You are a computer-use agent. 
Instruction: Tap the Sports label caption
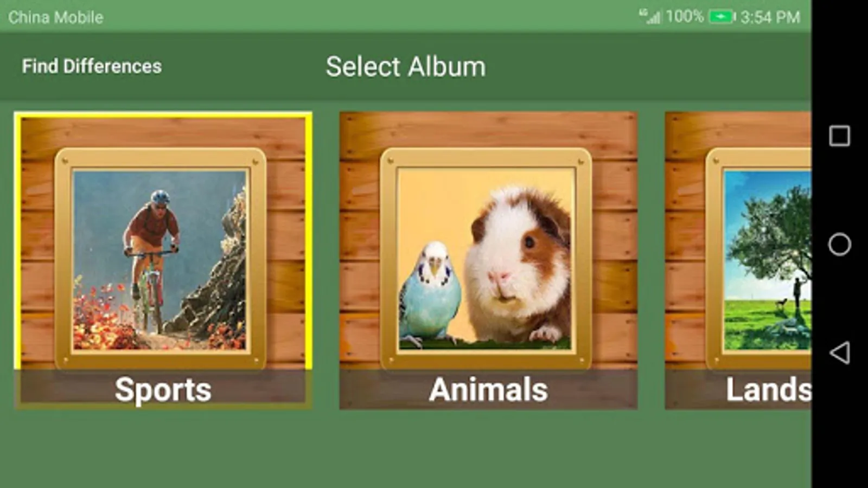(163, 389)
